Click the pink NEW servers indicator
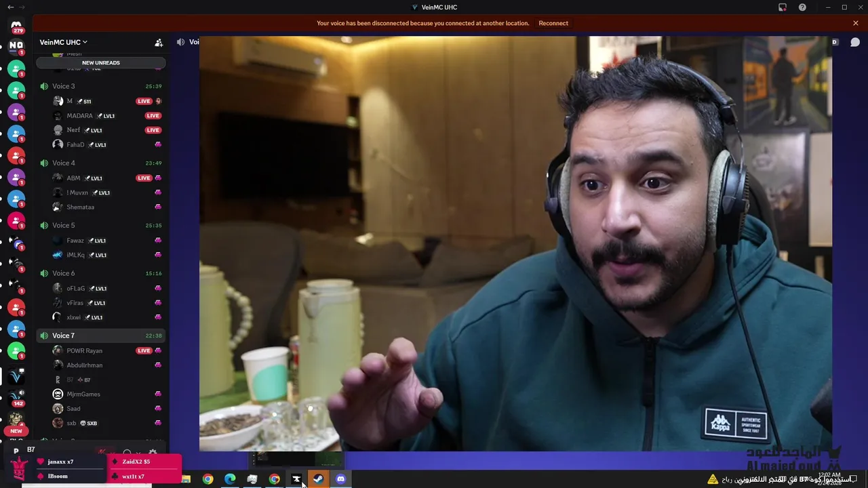 coord(16,431)
